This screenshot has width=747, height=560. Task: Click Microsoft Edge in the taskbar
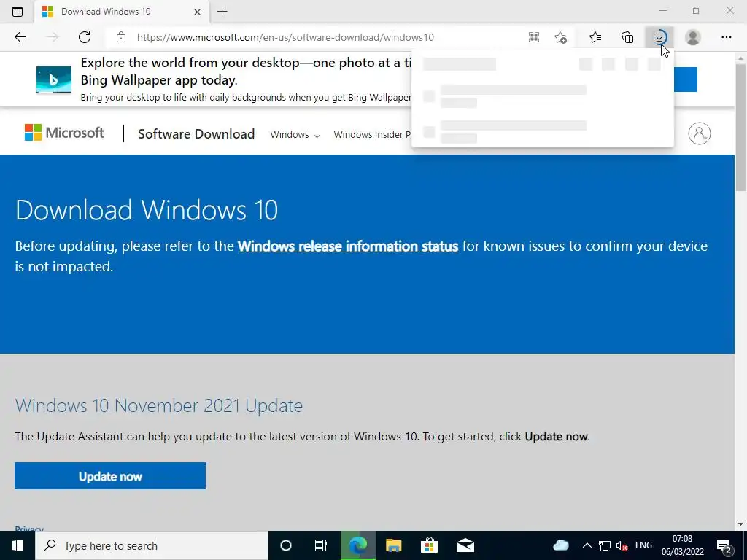[x=357, y=545]
